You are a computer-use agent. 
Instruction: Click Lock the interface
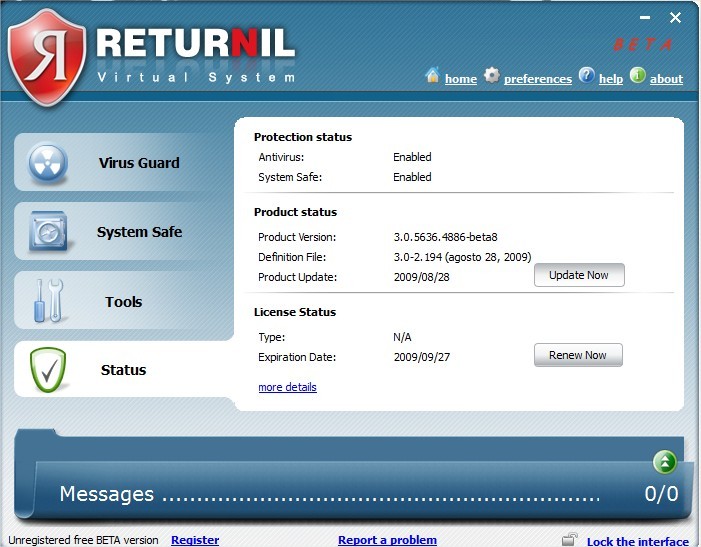pos(638,541)
